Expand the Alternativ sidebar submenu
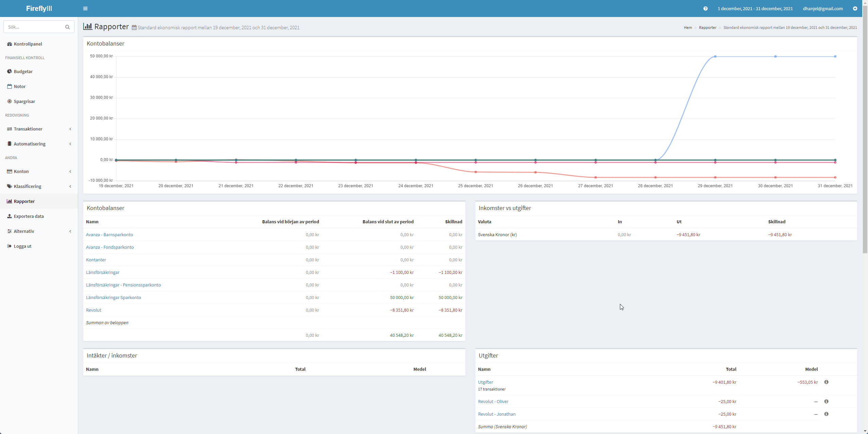Image resolution: width=868 pixels, height=434 pixels. click(24, 231)
